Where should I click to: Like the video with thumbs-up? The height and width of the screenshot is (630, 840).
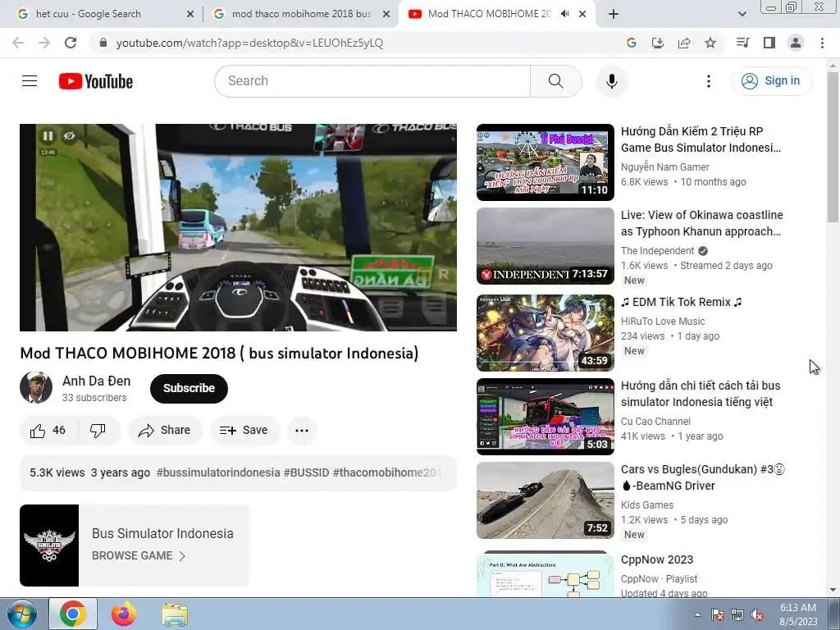pyautogui.click(x=48, y=430)
